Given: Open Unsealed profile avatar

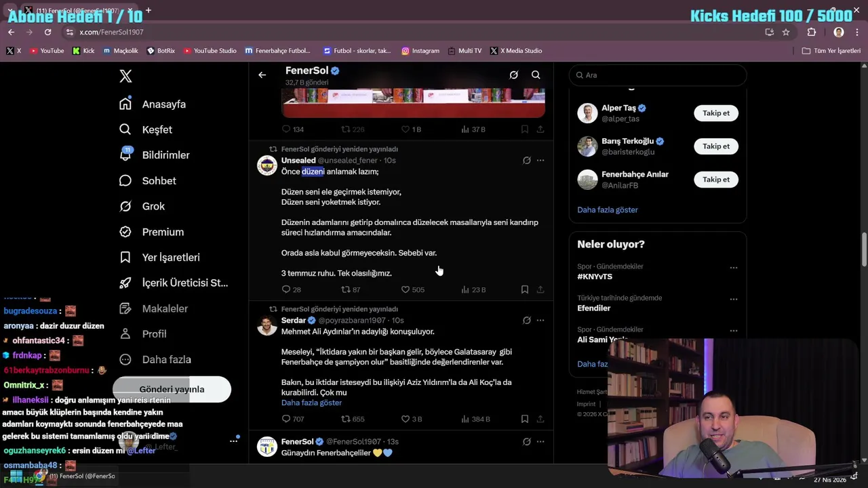Looking at the screenshot, I should pos(267,165).
